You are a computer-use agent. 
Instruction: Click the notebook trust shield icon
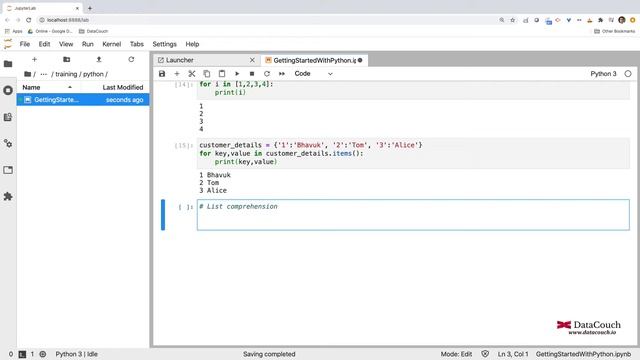click(485, 354)
